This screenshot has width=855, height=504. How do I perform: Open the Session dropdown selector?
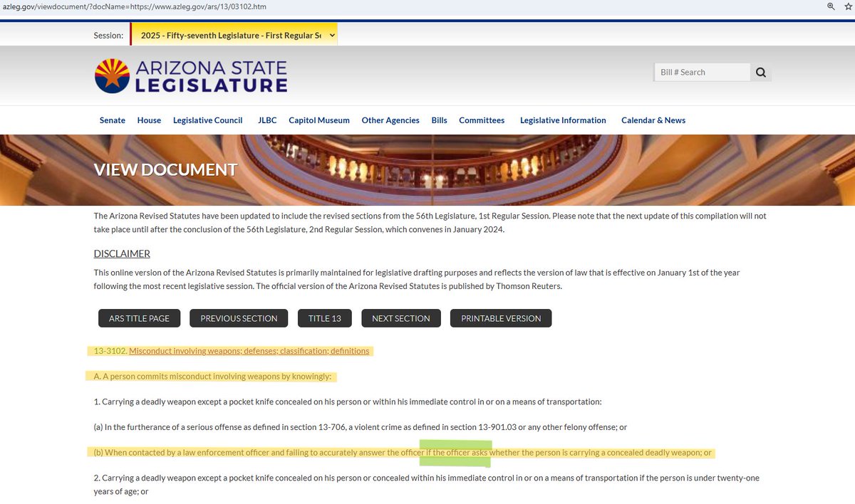[234, 35]
